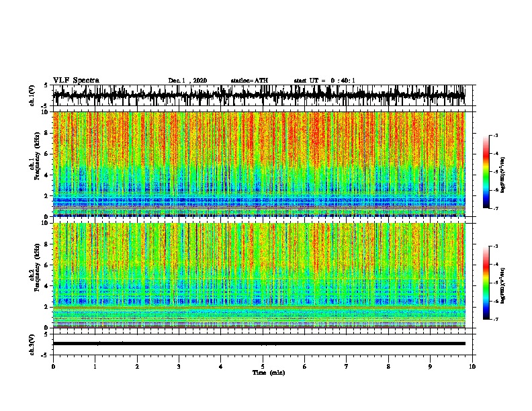Click the "VLF Spectra" plot title
This screenshot has width=532, height=411.
pyautogui.click(x=76, y=81)
